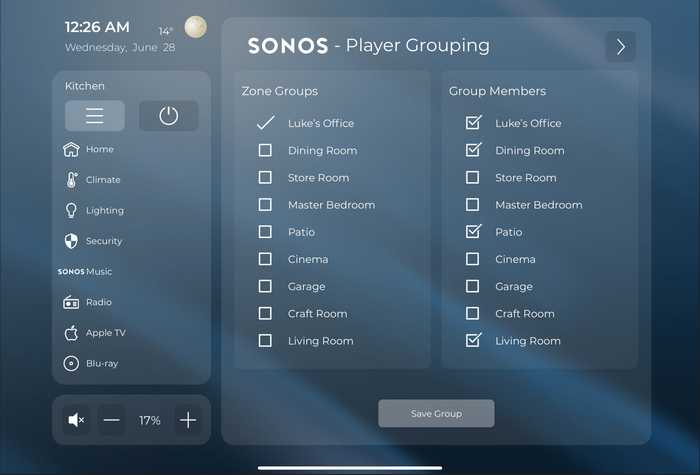Viewport: 700px width, 475px height.
Task: Check Craft Room in Zone Groups
Action: click(x=265, y=313)
